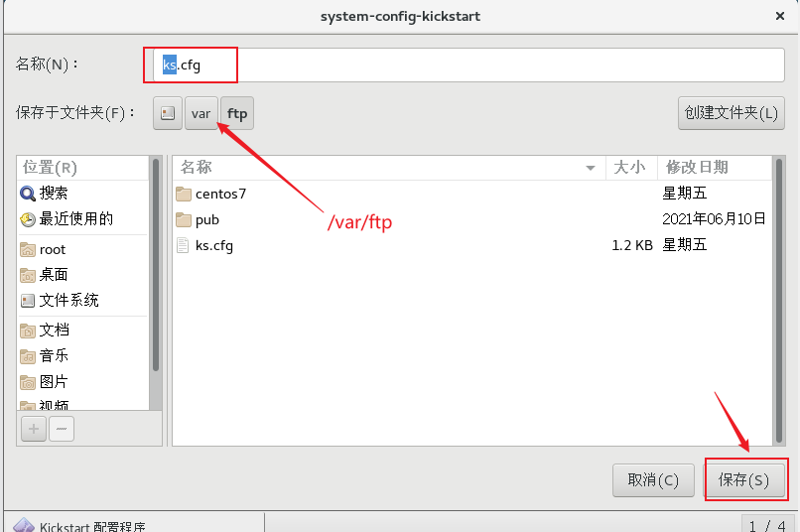
Task: Click the centos7 folder icon
Action: click(184, 194)
